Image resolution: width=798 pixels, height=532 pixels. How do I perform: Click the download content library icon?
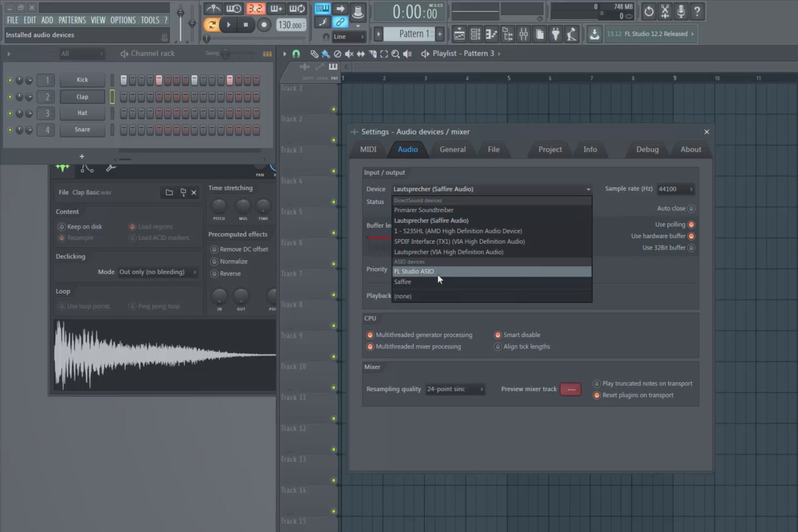tap(594, 33)
